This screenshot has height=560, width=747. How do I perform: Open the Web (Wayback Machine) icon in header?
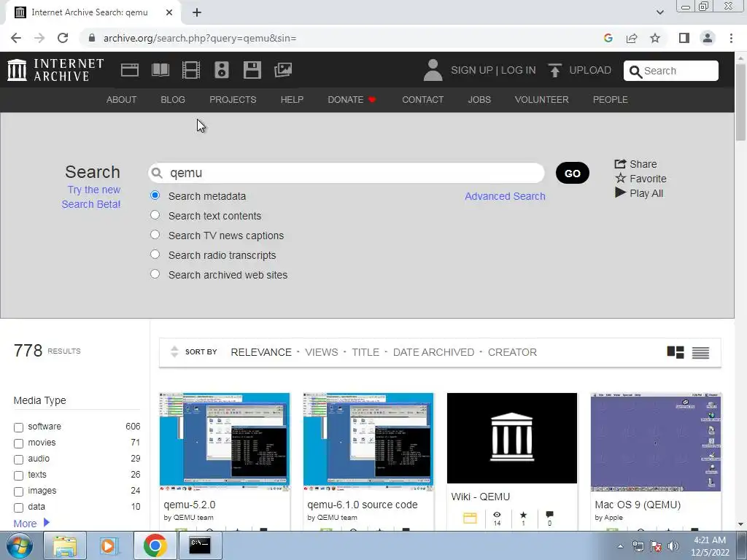pos(130,70)
